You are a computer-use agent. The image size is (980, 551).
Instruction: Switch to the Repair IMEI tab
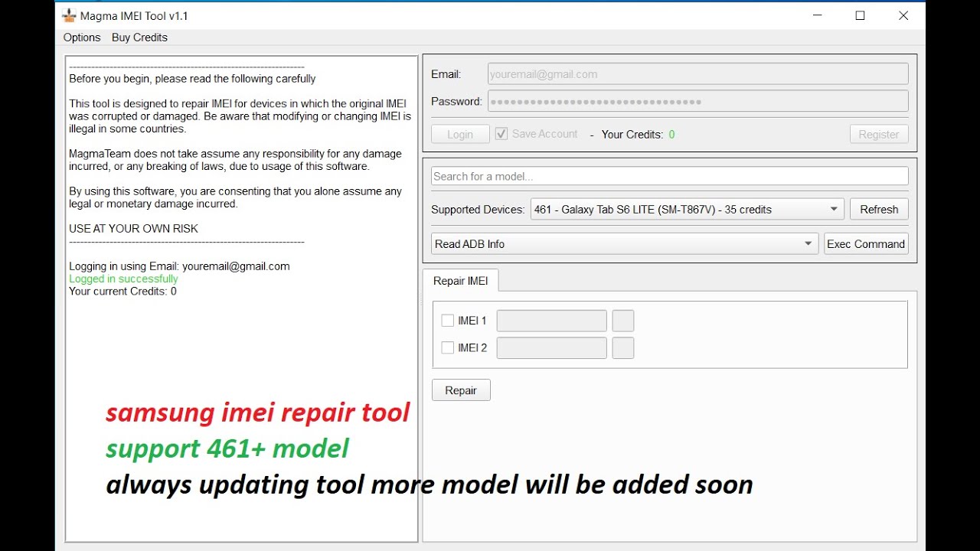461,281
